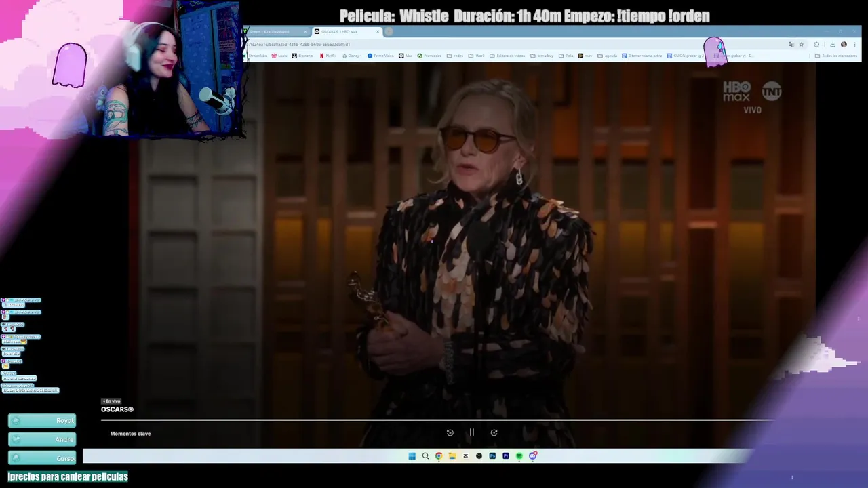This screenshot has width=868, height=488.
Task: Skip forward with the forward-arrow icon
Action: [x=494, y=432]
